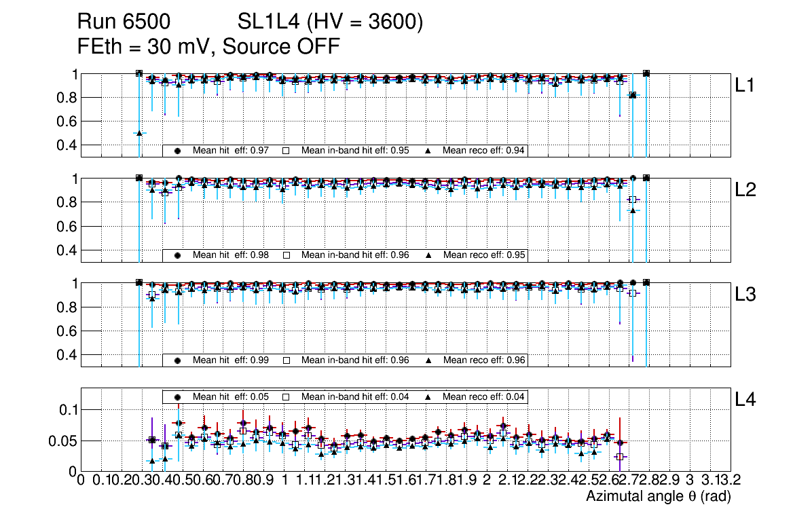The height and width of the screenshot is (524, 812).
Task: Click the filled circle marker in L2 legend
Action: [x=178, y=255]
